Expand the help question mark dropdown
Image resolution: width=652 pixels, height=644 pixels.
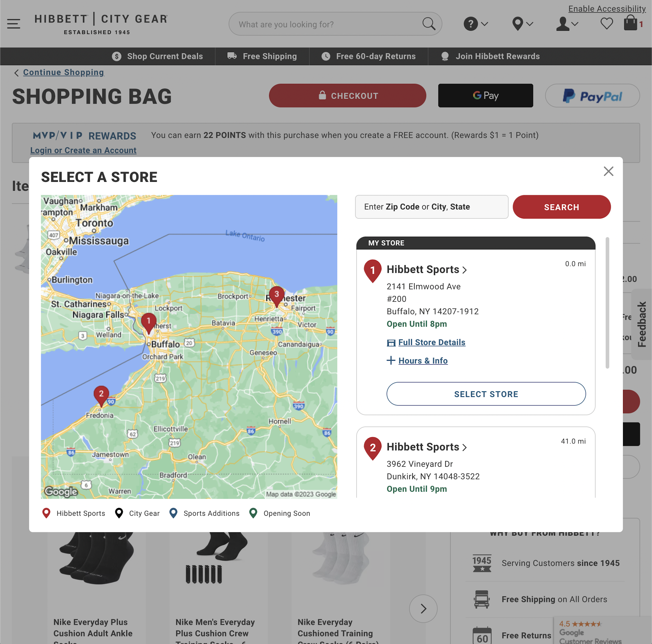pos(475,24)
